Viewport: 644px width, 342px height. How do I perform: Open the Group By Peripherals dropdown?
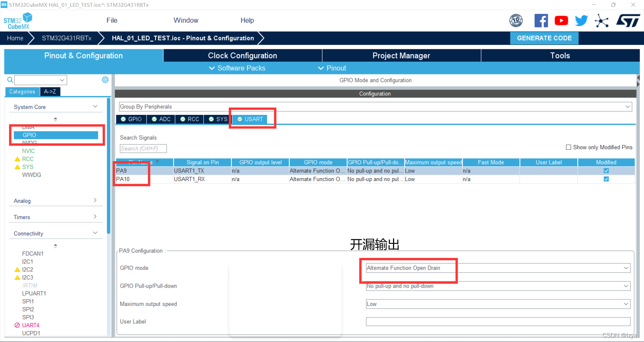[x=375, y=107]
